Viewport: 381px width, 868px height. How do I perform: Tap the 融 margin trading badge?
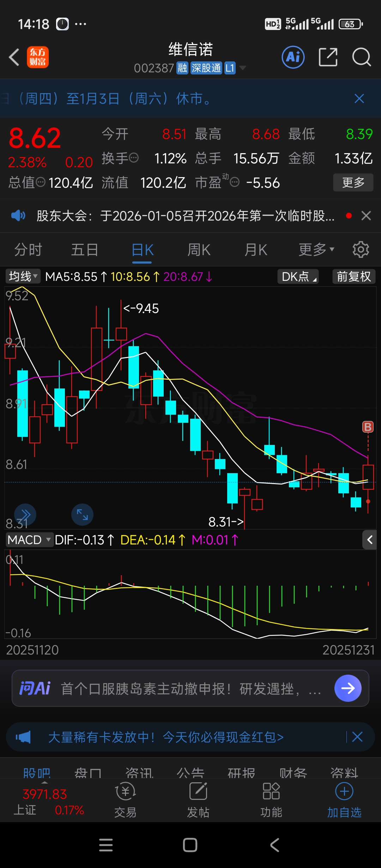(182, 68)
